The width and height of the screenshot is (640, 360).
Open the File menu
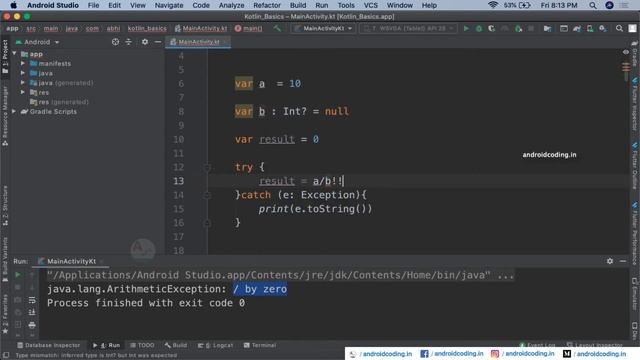(93, 5)
